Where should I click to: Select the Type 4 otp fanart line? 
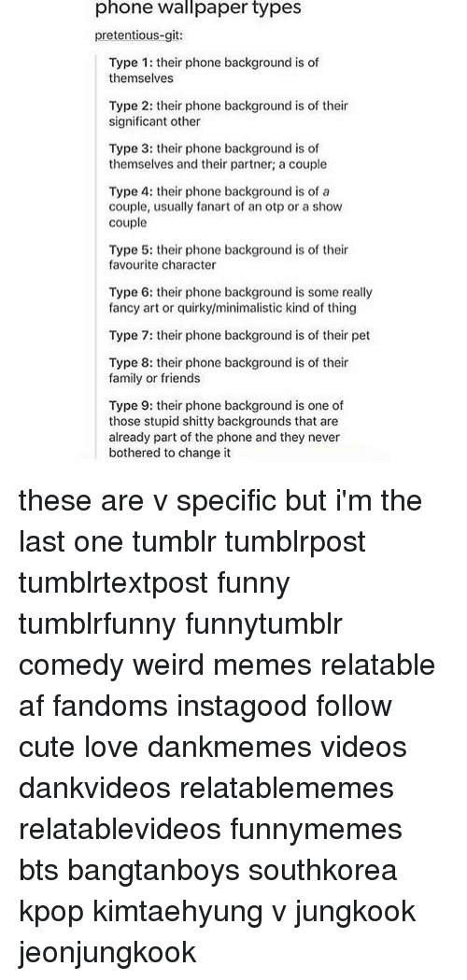(225, 207)
